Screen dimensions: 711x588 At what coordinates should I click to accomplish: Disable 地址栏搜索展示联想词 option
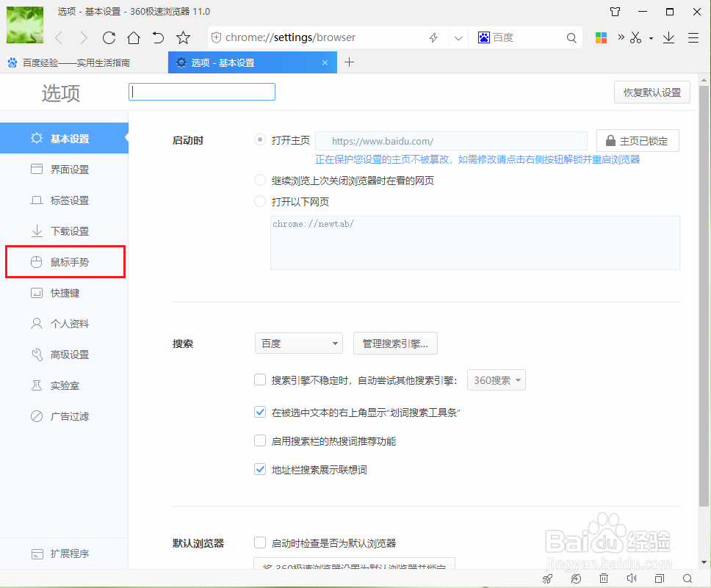pos(260,469)
